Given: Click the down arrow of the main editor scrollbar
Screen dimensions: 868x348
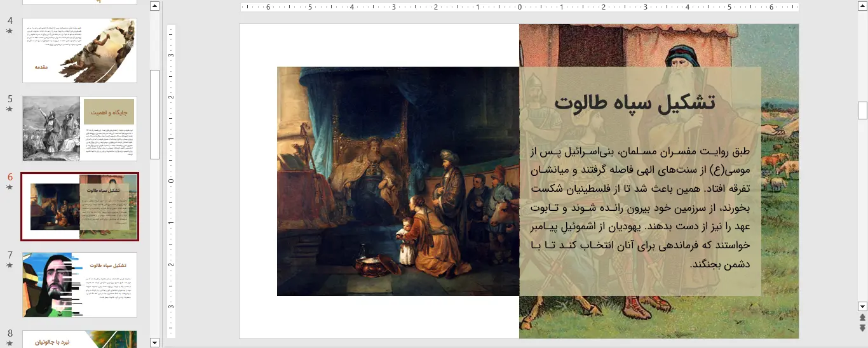Looking at the screenshot, I should [x=862, y=305].
